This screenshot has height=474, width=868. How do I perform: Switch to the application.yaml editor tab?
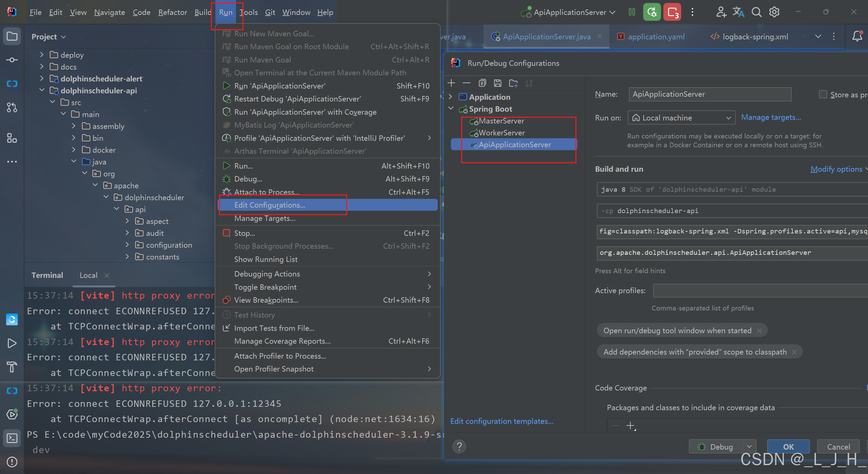pos(656,37)
